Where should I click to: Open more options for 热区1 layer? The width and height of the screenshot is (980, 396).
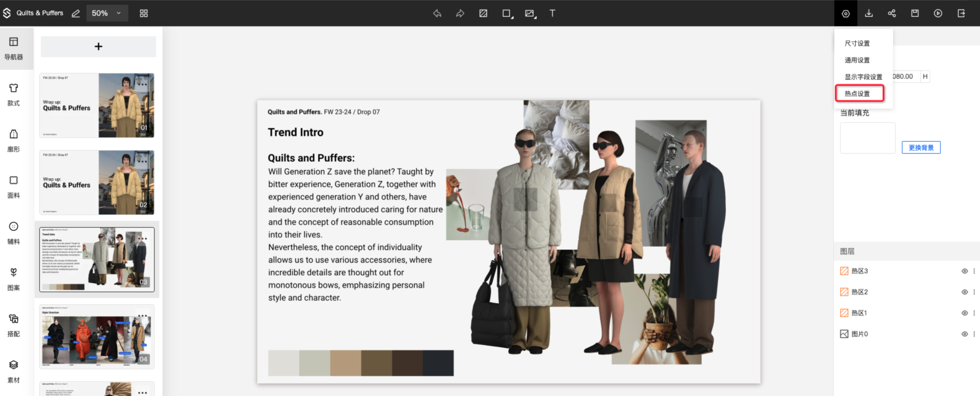(x=974, y=313)
